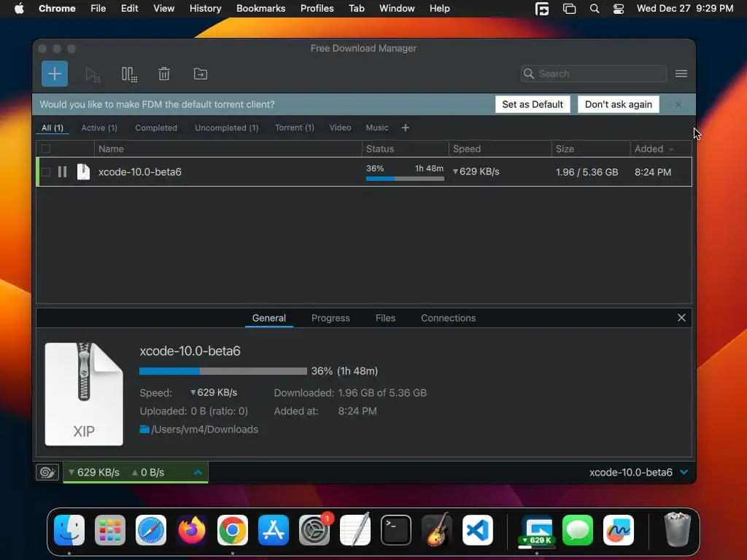Viewport: 747px width, 560px height.
Task: Open the Files details tab
Action: click(x=385, y=318)
